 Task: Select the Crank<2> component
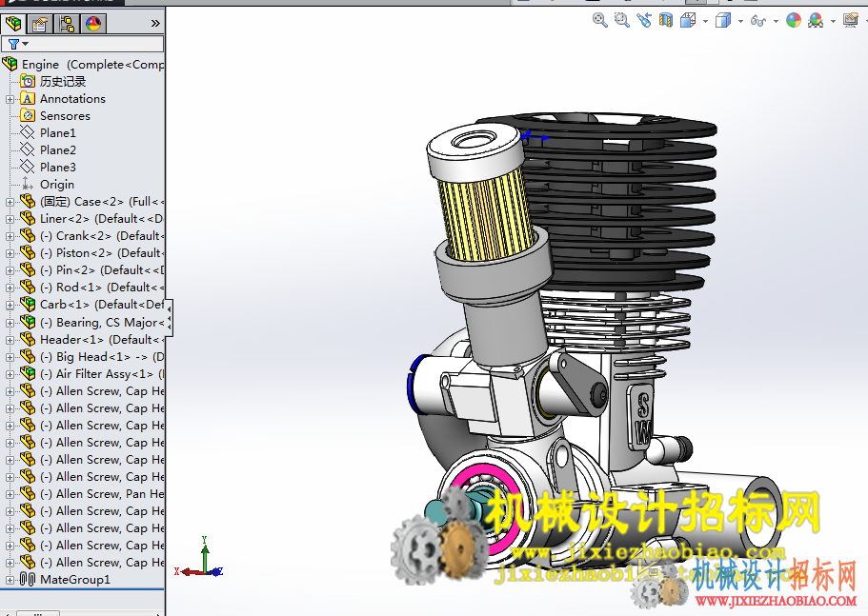coord(91,235)
